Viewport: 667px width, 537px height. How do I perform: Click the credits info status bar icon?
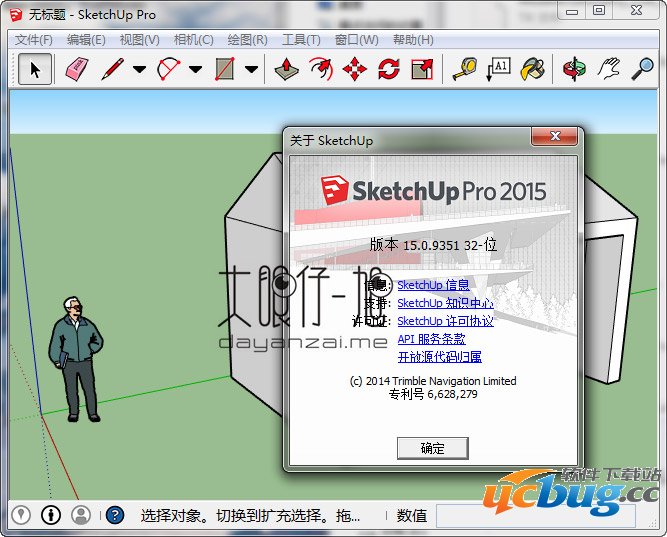pos(51,515)
